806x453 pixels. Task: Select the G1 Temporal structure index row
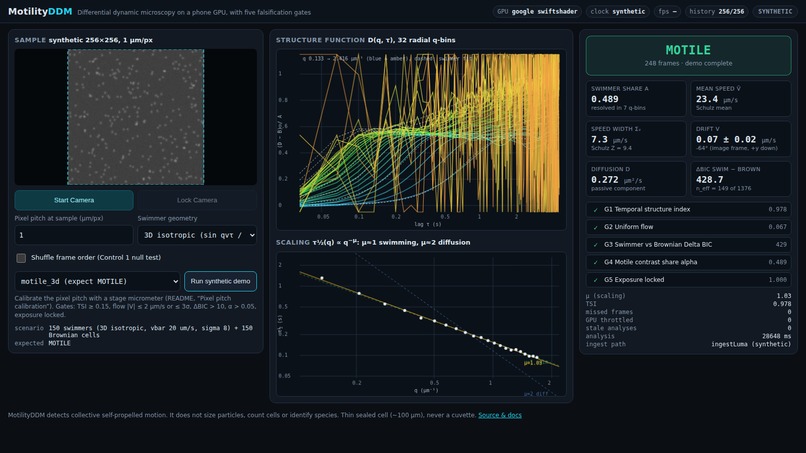tap(688, 209)
